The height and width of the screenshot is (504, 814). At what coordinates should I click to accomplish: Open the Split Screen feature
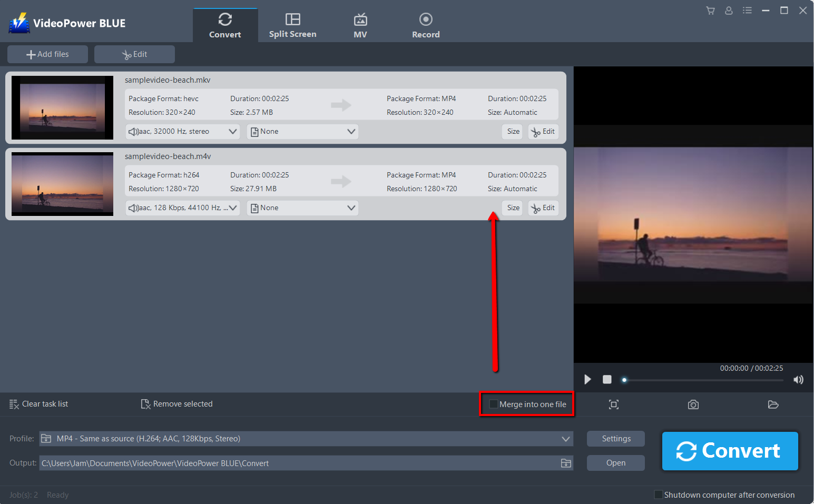[292, 24]
